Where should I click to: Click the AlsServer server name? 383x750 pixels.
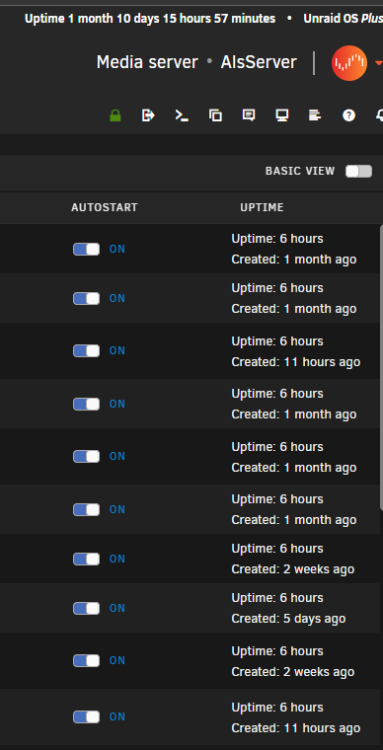coord(259,63)
